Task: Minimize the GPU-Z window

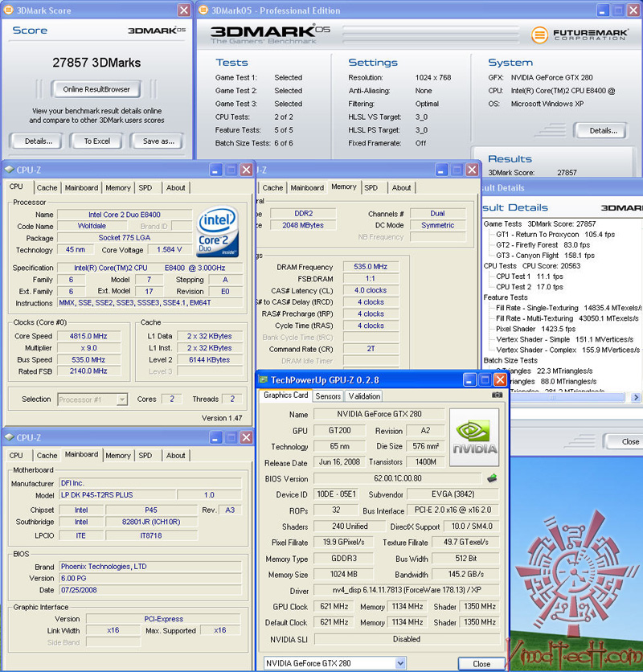Action: (469, 379)
